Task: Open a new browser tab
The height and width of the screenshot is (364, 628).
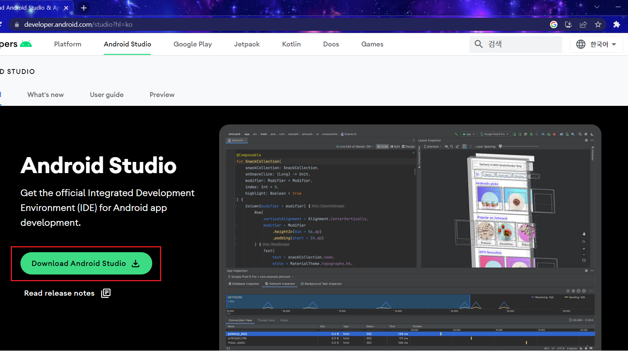Action: point(84,8)
